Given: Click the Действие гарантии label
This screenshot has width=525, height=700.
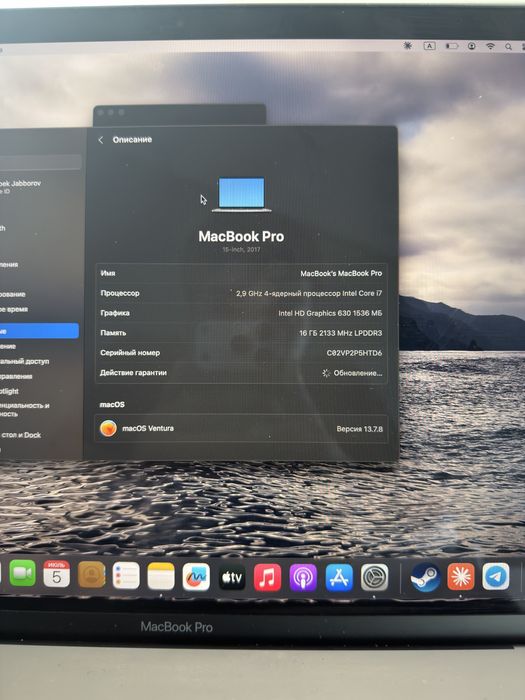Looking at the screenshot, I should [x=133, y=373].
